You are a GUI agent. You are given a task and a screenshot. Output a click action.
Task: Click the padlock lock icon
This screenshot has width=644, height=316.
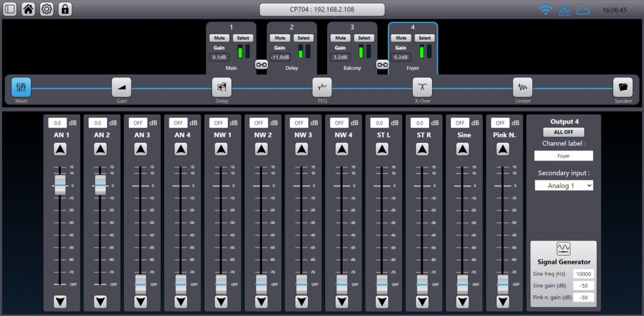(x=65, y=9)
